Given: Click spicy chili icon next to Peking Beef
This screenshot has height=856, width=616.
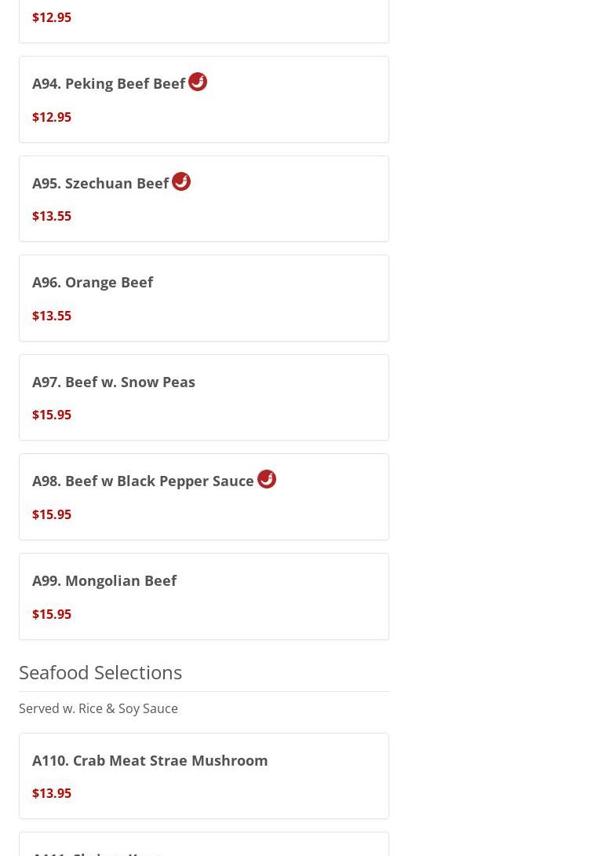Looking at the screenshot, I should coord(198,82).
